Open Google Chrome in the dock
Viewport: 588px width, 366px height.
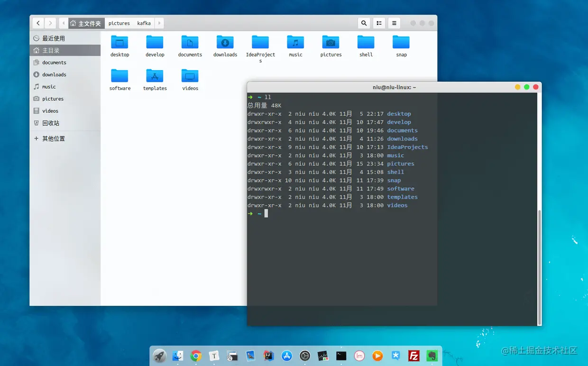[195, 356]
